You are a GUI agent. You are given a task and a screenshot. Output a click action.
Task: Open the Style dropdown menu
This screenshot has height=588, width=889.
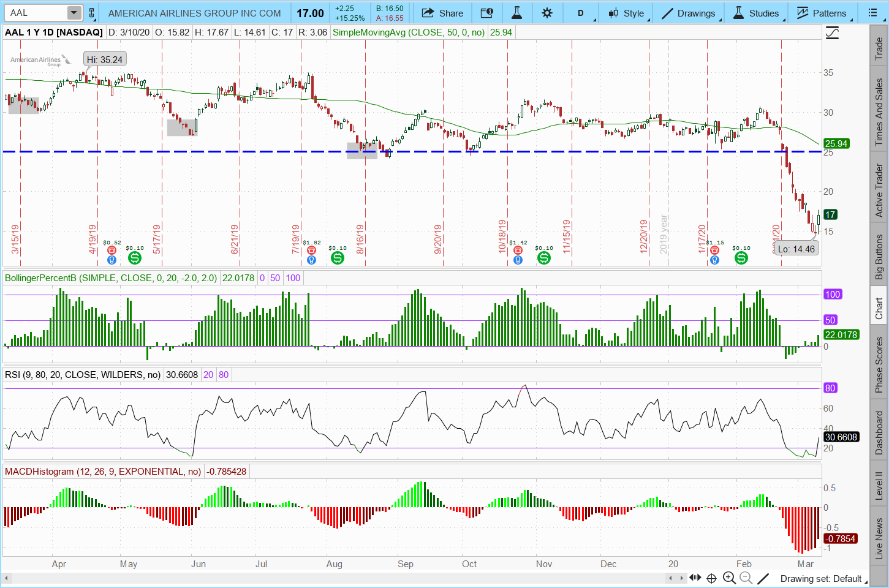click(x=626, y=13)
